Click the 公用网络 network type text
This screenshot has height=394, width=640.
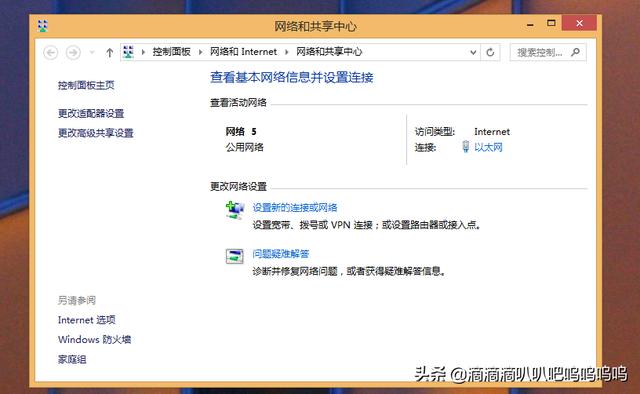point(244,147)
